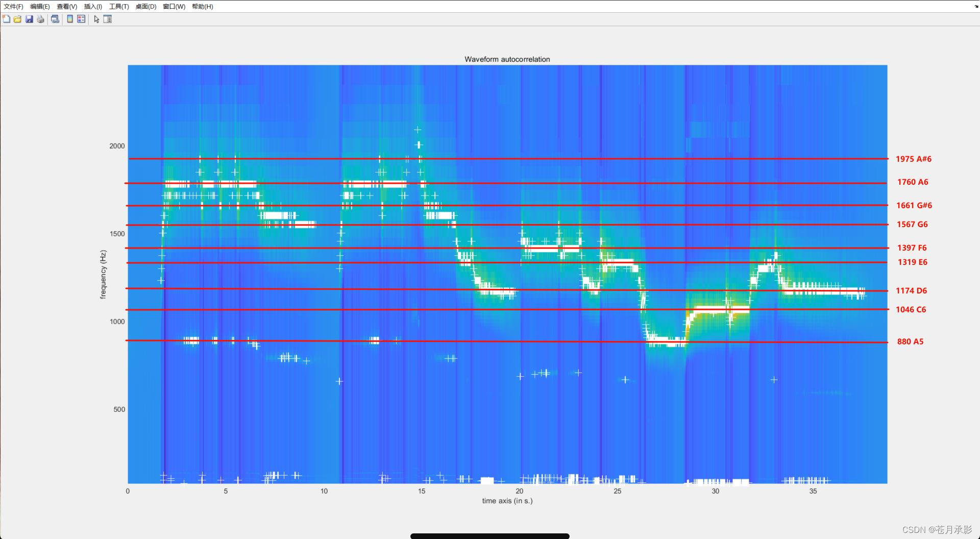980x539 pixels.
Task: Click the '1760 A6' note label
Action: coord(913,182)
